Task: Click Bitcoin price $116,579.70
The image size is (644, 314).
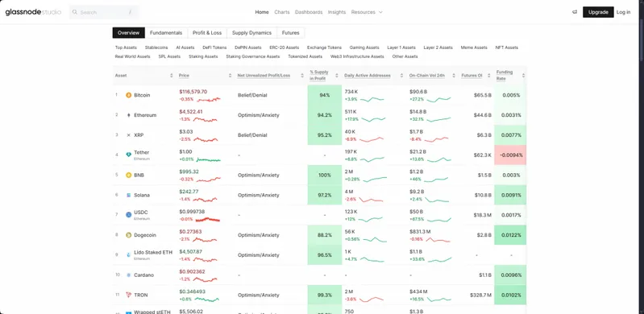Action: click(193, 92)
